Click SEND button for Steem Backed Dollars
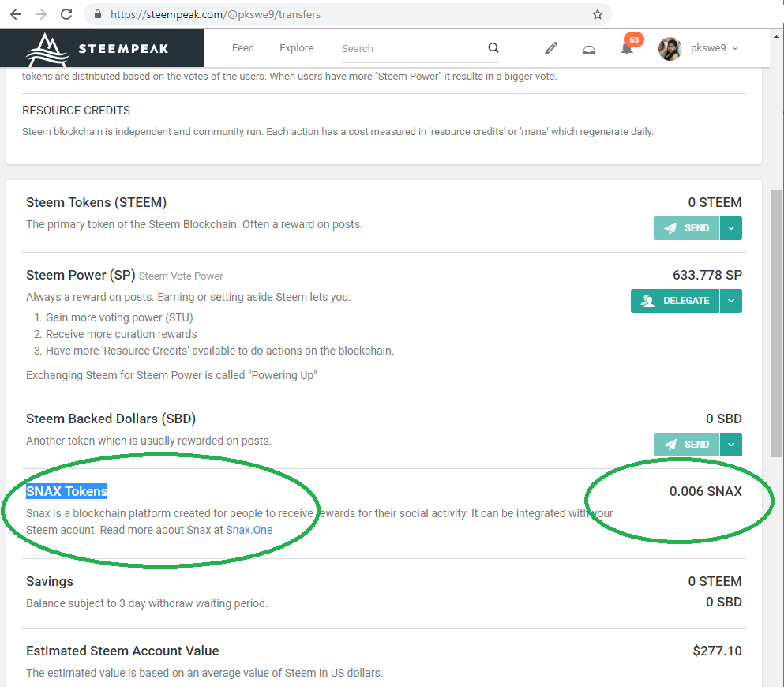Image resolution: width=784 pixels, height=687 pixels. pos(686,445)
